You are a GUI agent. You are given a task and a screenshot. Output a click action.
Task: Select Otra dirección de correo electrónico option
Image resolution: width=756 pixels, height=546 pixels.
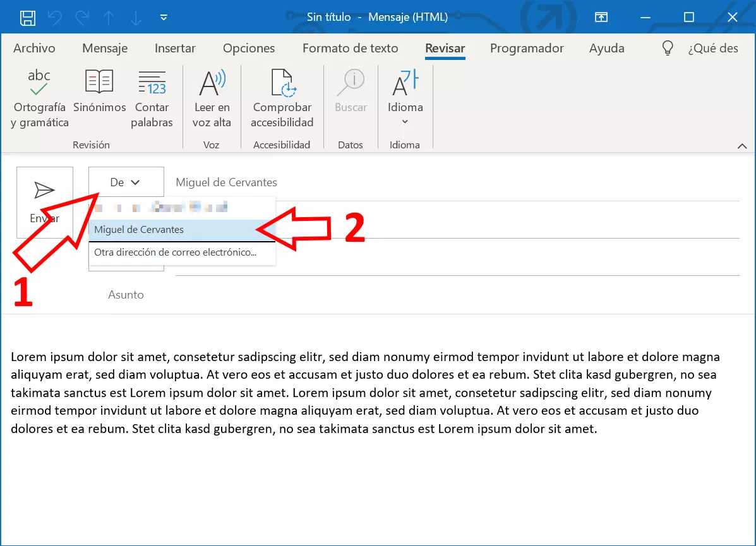(x=175, y=252)
